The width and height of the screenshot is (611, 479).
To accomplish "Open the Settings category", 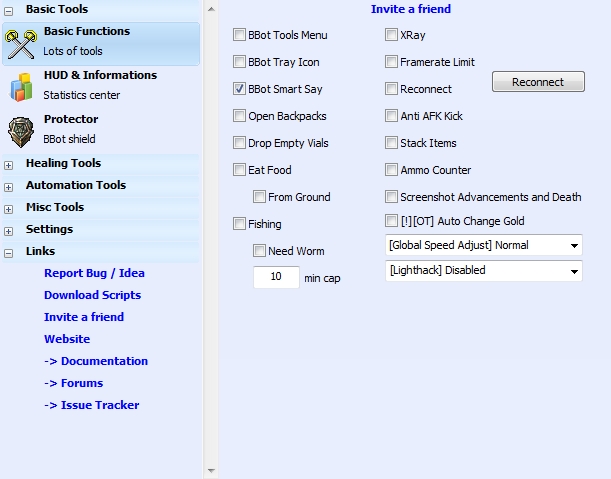I will pos(49,229).
